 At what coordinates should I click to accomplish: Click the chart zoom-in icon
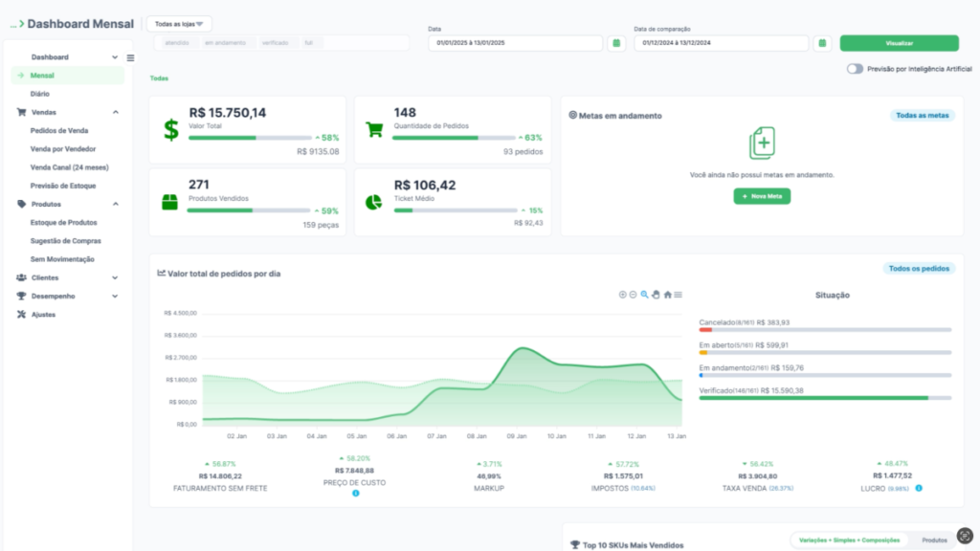(x=622, y=295)
